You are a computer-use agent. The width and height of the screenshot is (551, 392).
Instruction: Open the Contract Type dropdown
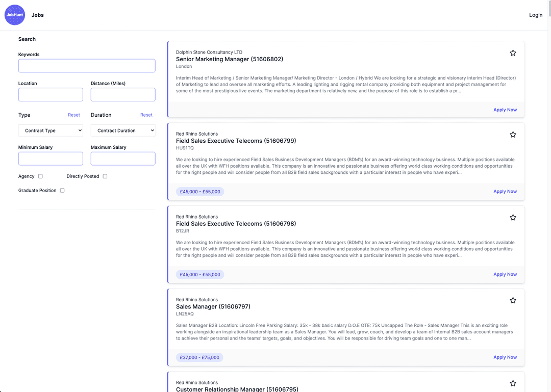pos(51,130)
